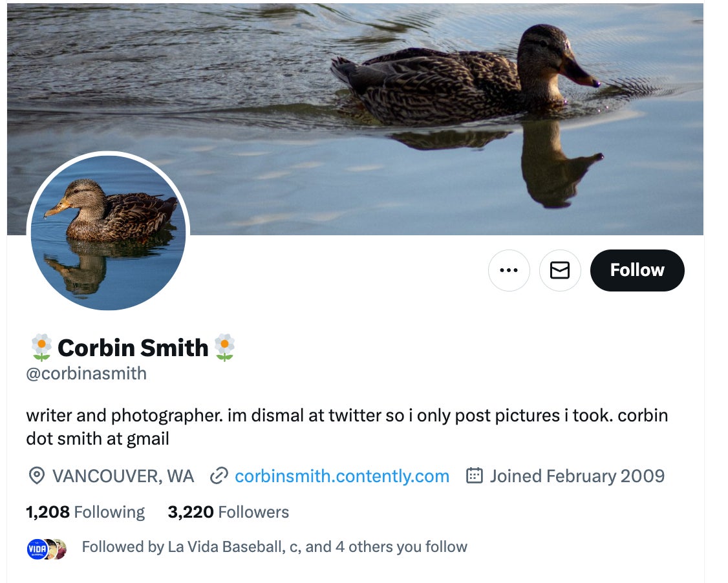Click the VANCOUVER, WA location text
Screen dimensions: 728x583
pos(123,476)
